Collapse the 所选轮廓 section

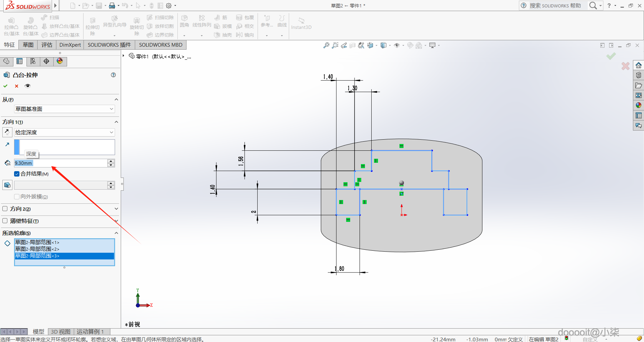click(116, 233)
